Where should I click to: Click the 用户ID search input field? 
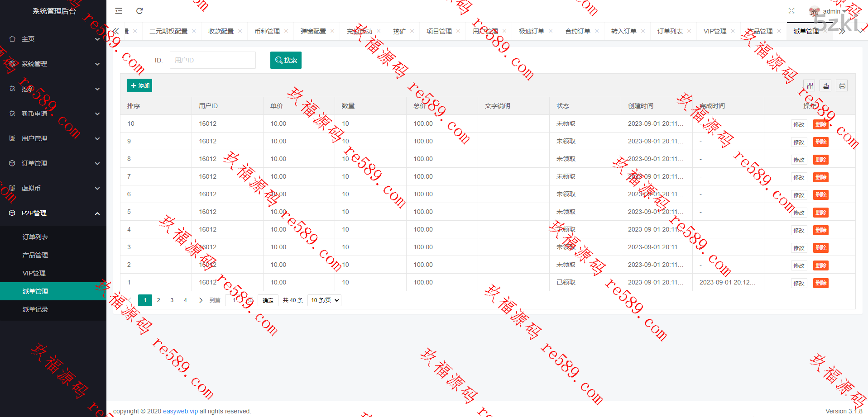click(212, 60)
